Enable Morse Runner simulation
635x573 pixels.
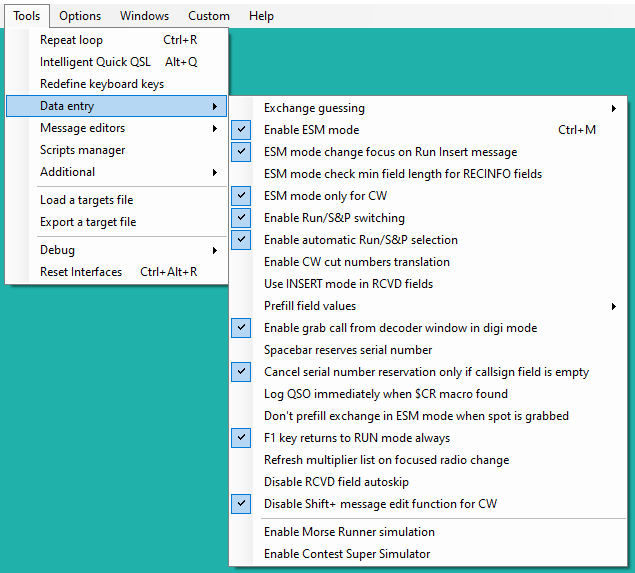click(x=428, y=532)
